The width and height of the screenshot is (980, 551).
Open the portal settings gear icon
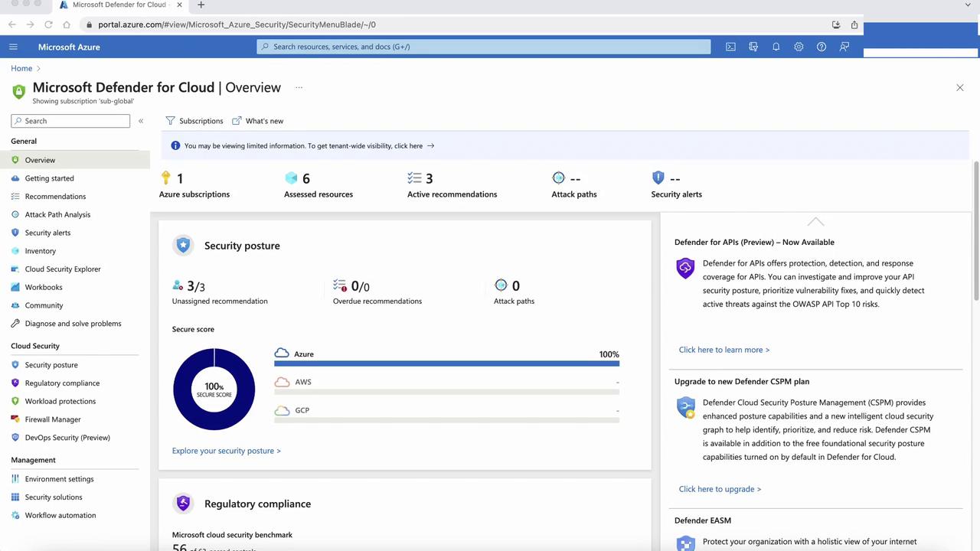[x=799, y=47]
